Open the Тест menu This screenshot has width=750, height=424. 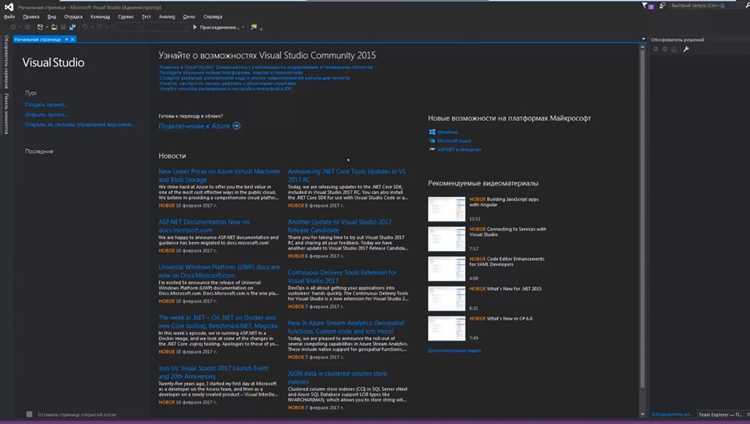point(146,17)
